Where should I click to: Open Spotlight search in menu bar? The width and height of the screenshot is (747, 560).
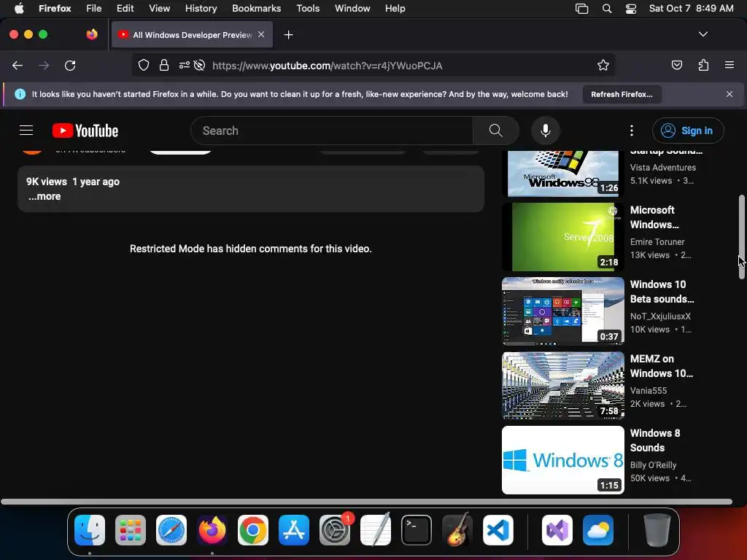click(606, 9)
